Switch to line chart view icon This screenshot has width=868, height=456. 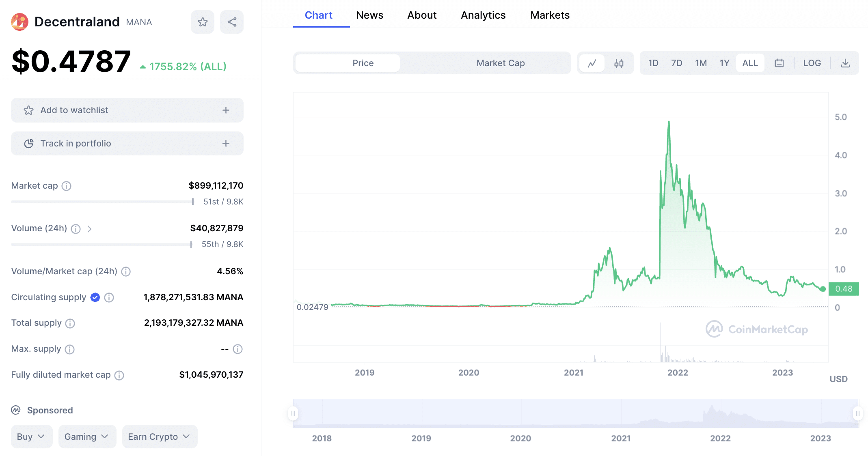click(x=592, y=63)
